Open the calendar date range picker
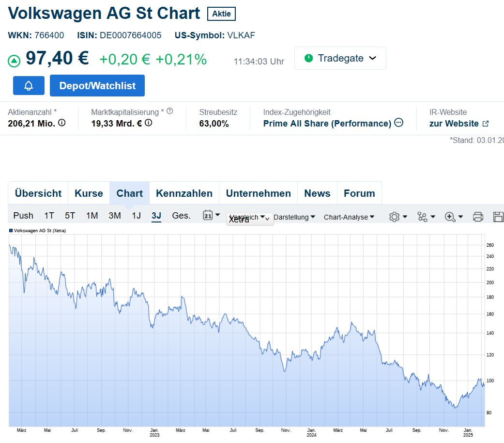 pyautogui.click(x=211, y=215)
